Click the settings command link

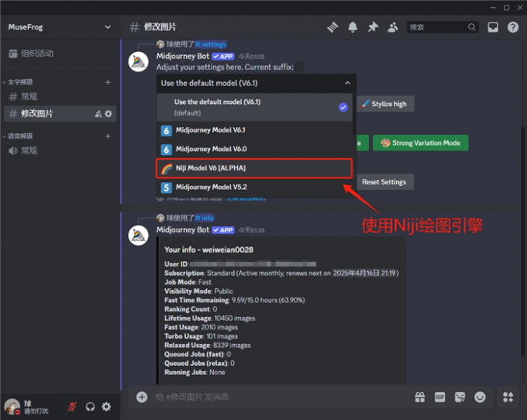(211, 44)
